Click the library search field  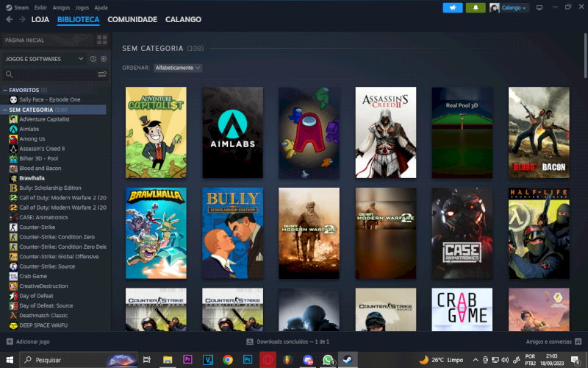54,74
